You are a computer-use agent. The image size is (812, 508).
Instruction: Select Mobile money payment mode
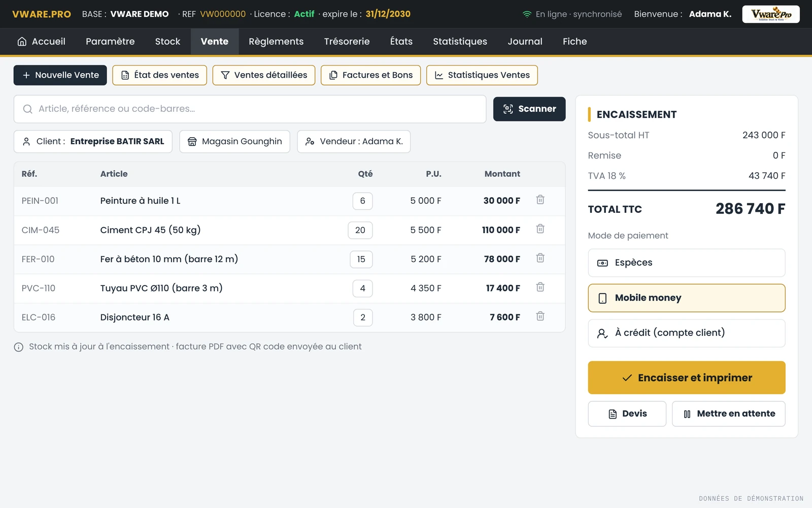(687, 298)
